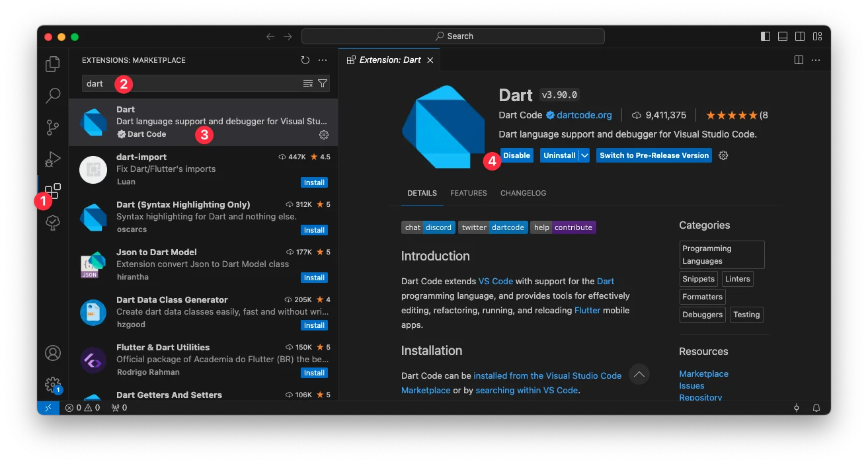Viewport: 868px width, 464px height.
Task: Open the Run and Debug view
Action: (x=53, y=159)
